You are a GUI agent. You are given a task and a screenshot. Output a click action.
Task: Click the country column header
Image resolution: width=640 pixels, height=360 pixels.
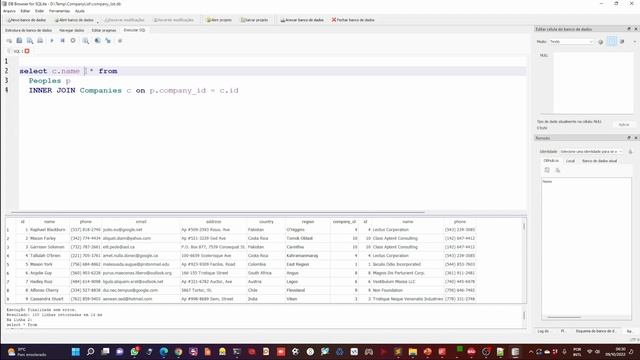click(x=266, y=222)
